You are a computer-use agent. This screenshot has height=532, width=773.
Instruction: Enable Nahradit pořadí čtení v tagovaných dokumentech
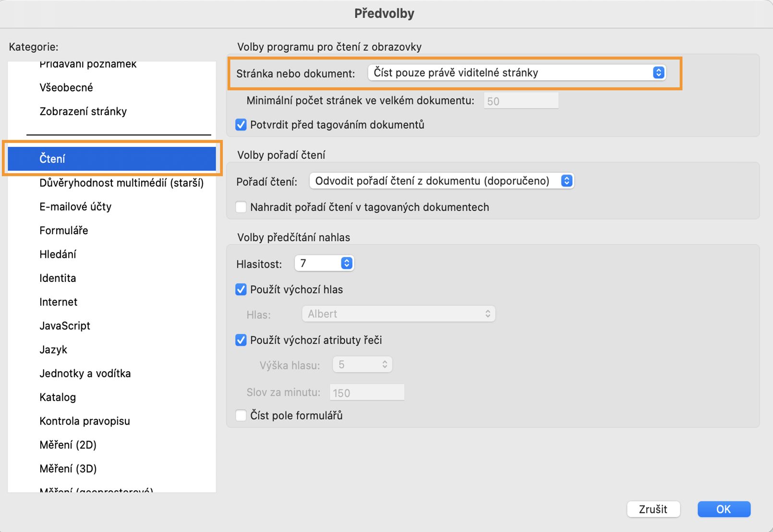pyautogui.click(x=241, y=207)
